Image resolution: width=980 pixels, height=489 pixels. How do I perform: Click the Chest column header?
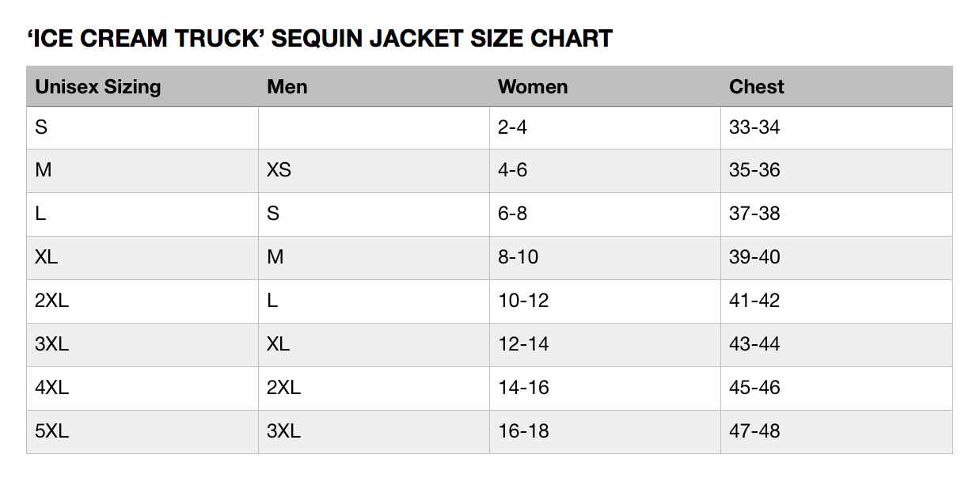click(757, 86)
